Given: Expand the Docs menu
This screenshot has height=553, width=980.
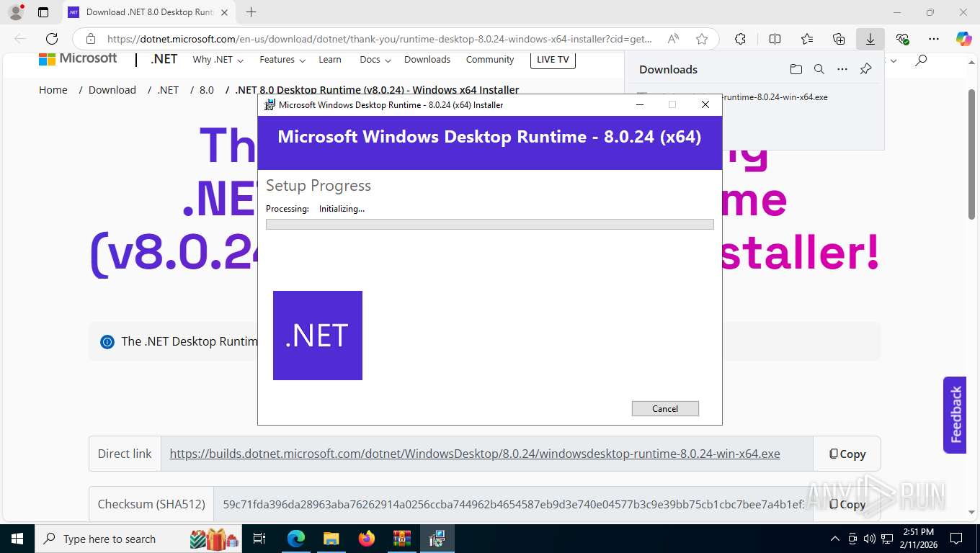Looking at the screenshot, I should point(375,60).
